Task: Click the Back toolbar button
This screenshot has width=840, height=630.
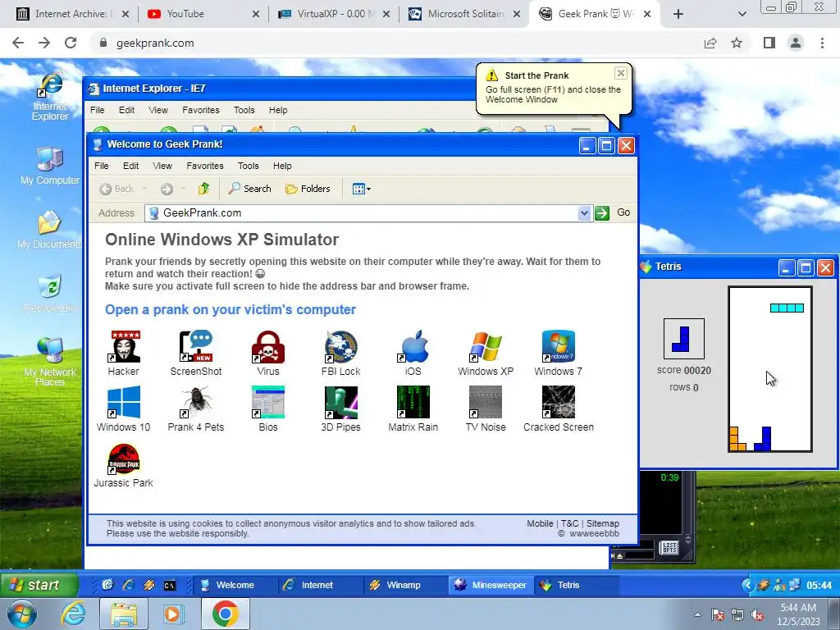Action: click(x=116, y=189)
